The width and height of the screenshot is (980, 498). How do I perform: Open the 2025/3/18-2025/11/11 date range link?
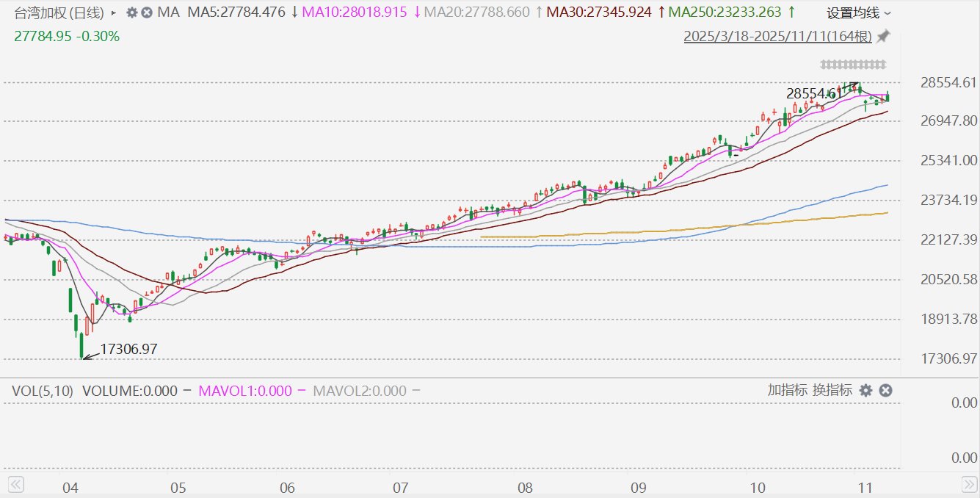pos(777,36)
